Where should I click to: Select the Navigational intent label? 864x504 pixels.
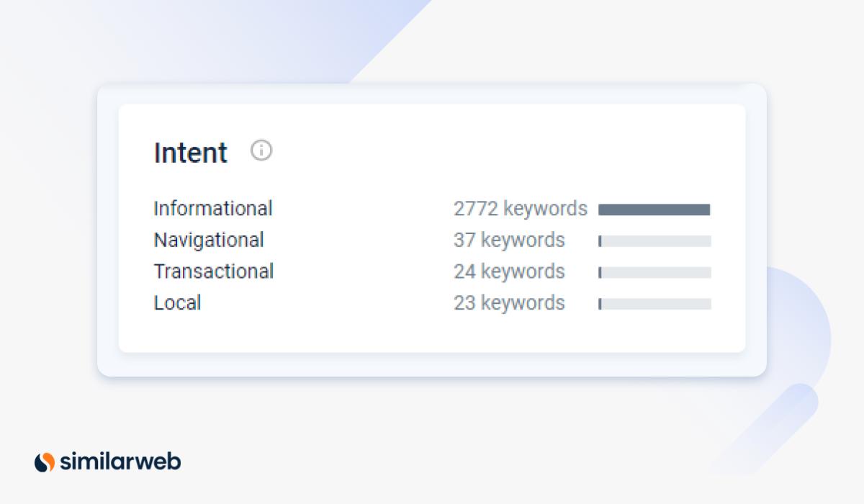pos(209,240)
